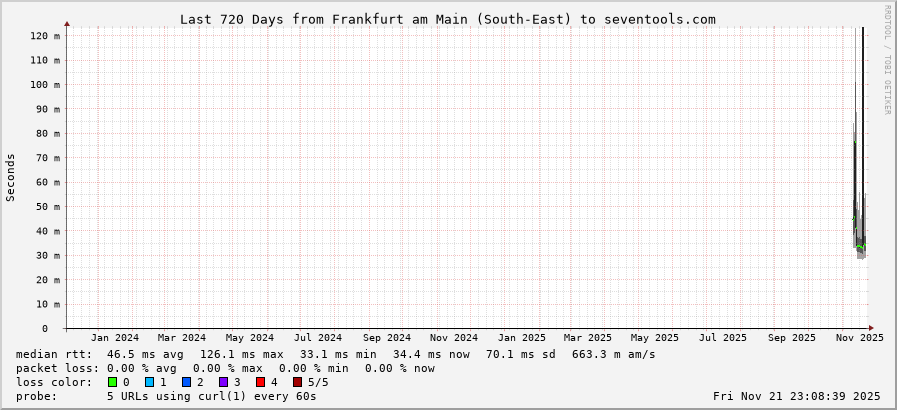Click the Nov 2025 x-axis label
897x410 pixels.
tap(859, 338)
